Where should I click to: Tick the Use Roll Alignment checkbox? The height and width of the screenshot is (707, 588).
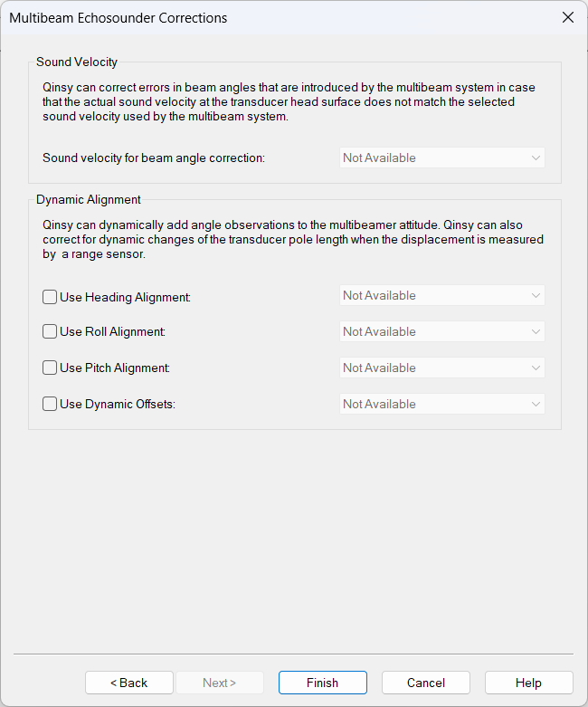pyautogui.click(x=50, y=331)
